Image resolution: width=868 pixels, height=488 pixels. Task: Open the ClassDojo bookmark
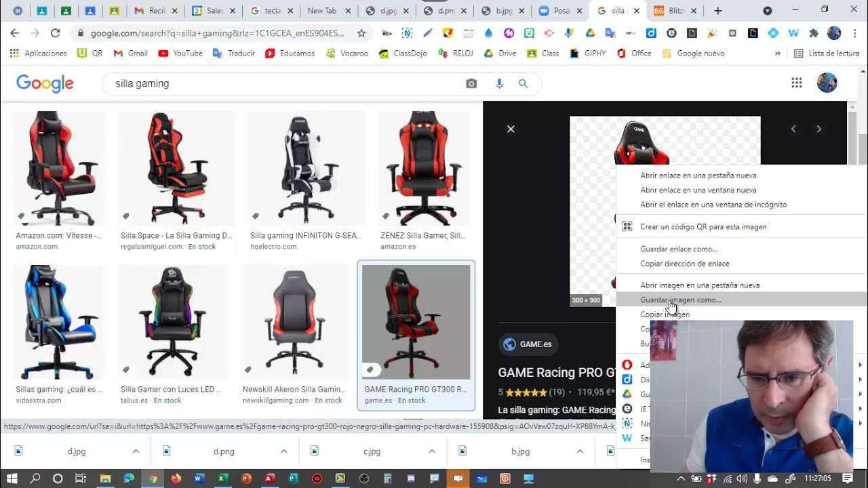coord(403,54)
